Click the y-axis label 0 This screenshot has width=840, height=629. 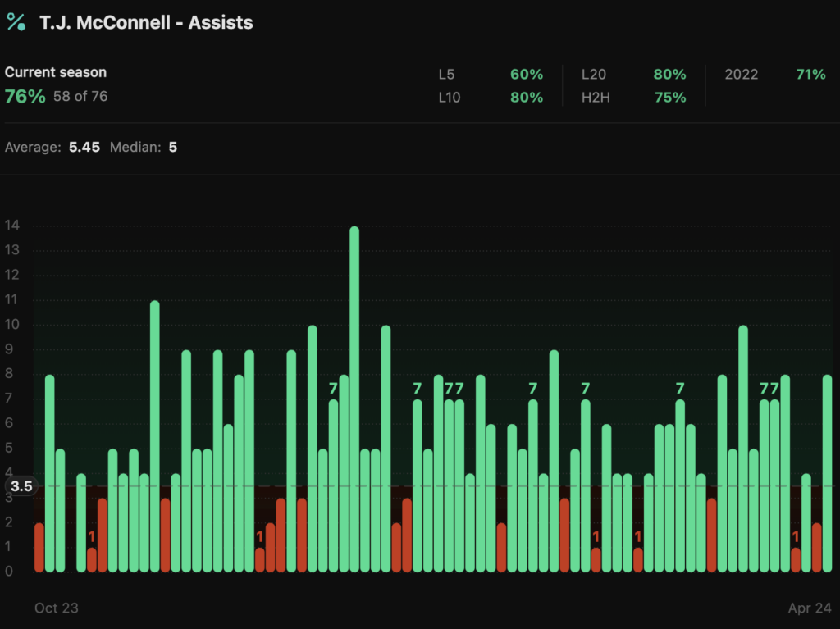pyautogui.click(x=8, y=571)
